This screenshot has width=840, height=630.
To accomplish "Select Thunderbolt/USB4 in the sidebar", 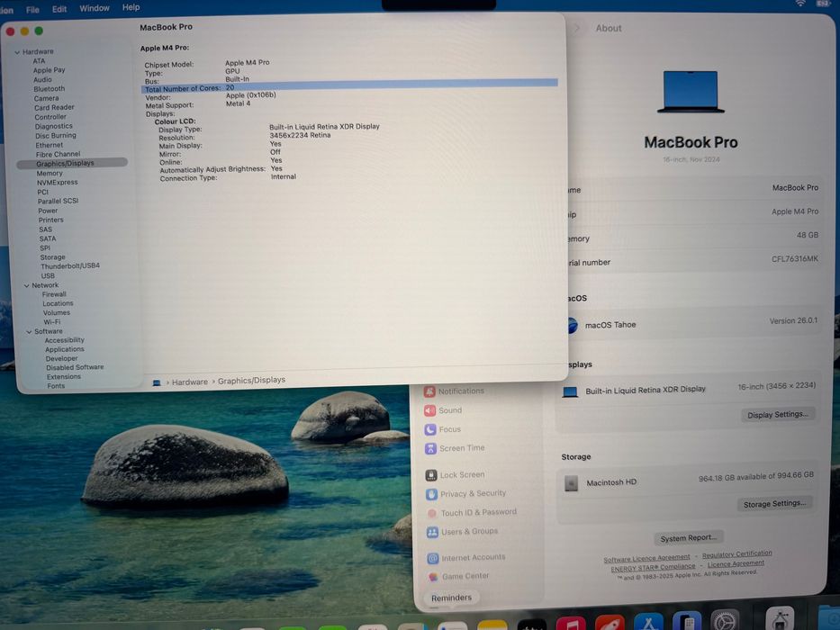I will click(x=70, y=266).
